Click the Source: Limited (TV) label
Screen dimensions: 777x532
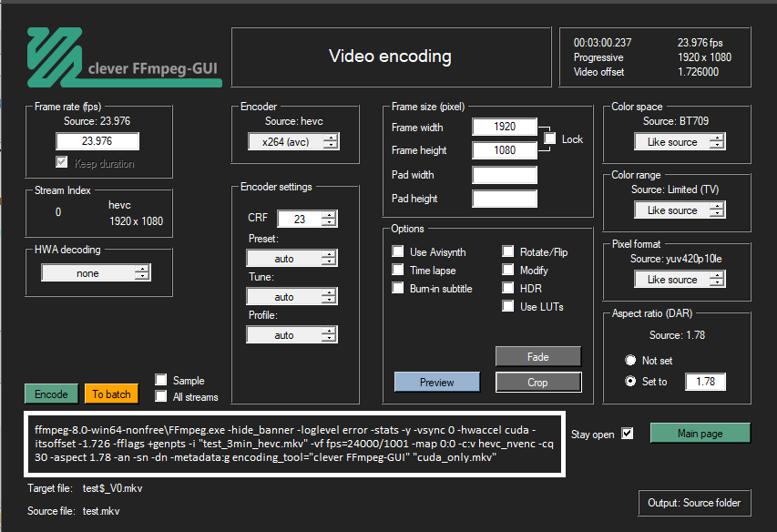pyautogui.click(x=675, y=189)
